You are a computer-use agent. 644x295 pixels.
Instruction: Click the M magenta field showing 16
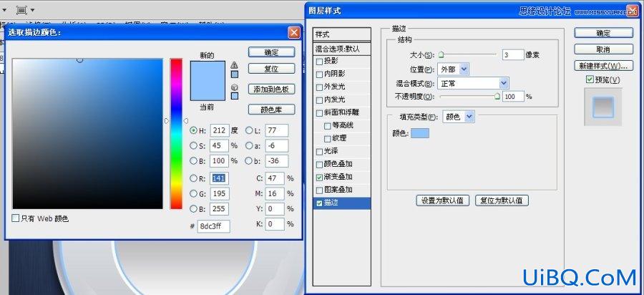click(x=275, y=193)
